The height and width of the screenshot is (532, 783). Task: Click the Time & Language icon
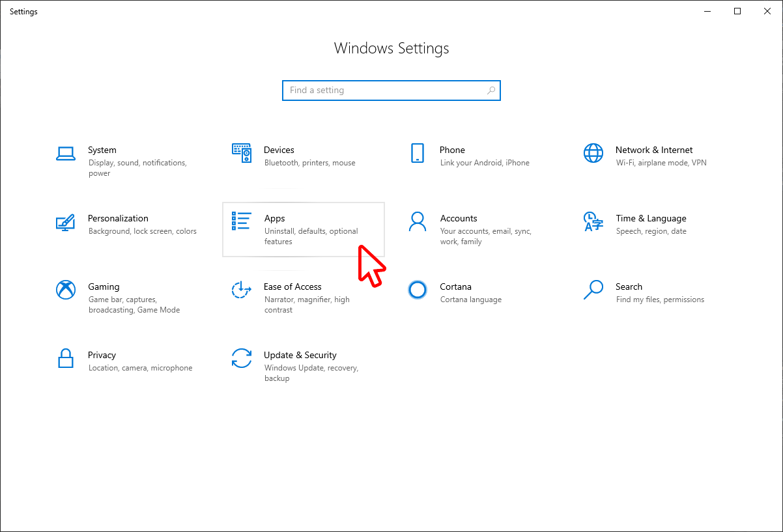pos(593,221)
